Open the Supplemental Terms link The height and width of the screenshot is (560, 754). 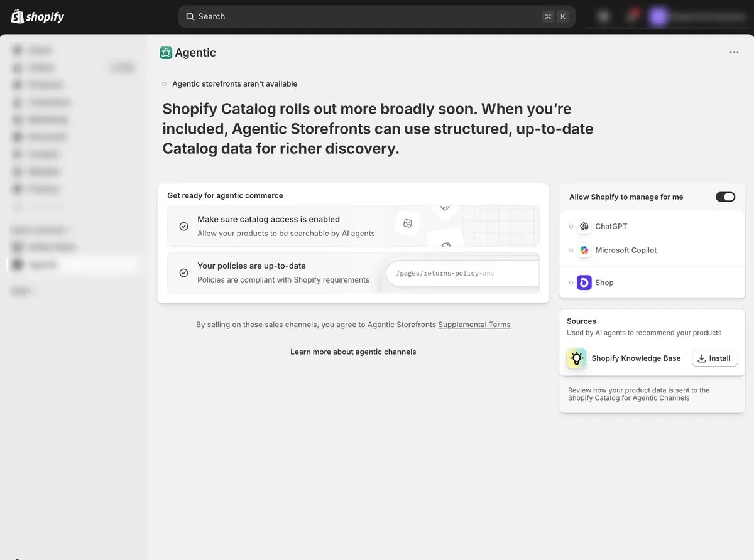[474, 325]
